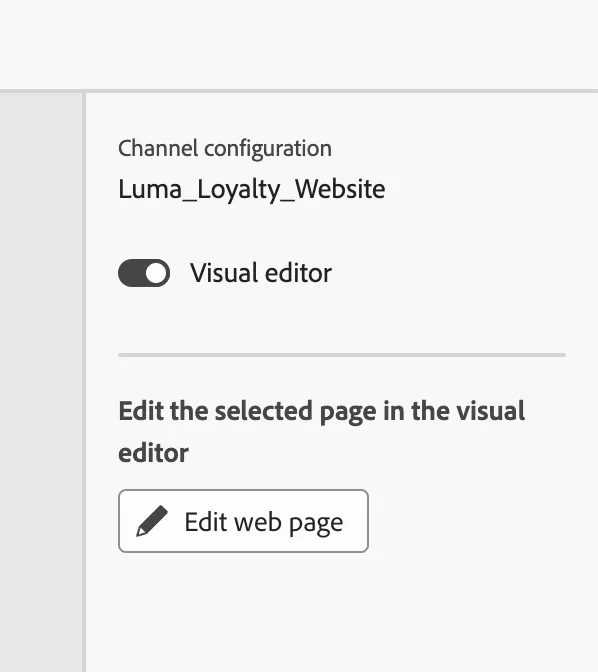The image size is (598, 672).
Task: Click blank area right of Luma_Loyalty_Website text
Action: (x=489, y=189)
